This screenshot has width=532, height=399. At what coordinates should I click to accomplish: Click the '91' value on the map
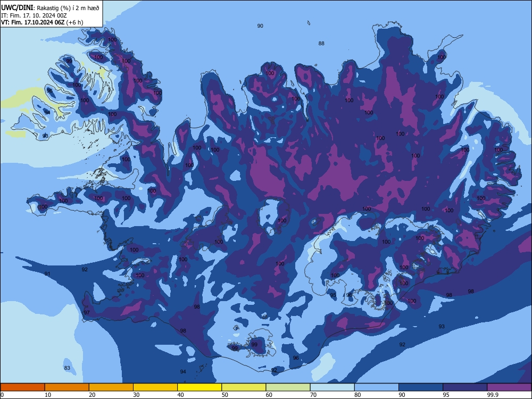pyautogui.click(x=47, y=273)
